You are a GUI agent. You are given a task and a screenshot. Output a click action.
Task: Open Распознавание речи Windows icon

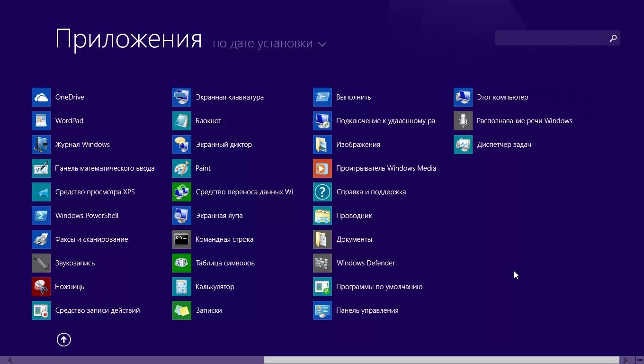pyautogui.click(x=463, y=121)
